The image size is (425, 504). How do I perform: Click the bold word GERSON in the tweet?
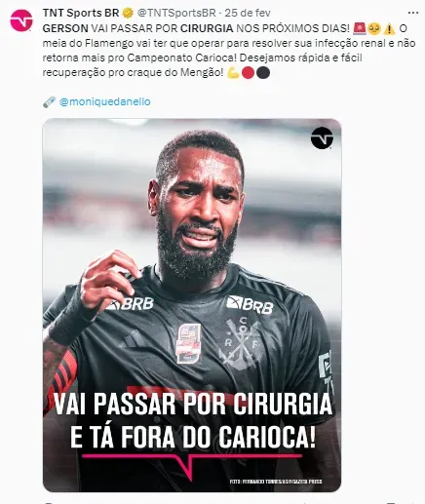[x=65, y=28]
